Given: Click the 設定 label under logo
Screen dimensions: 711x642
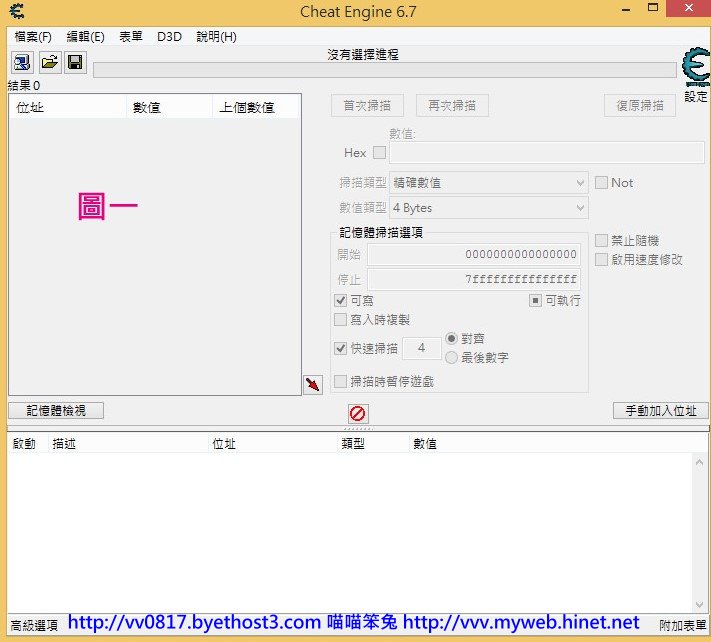Looking at the screenshot, I should point(696,97).
